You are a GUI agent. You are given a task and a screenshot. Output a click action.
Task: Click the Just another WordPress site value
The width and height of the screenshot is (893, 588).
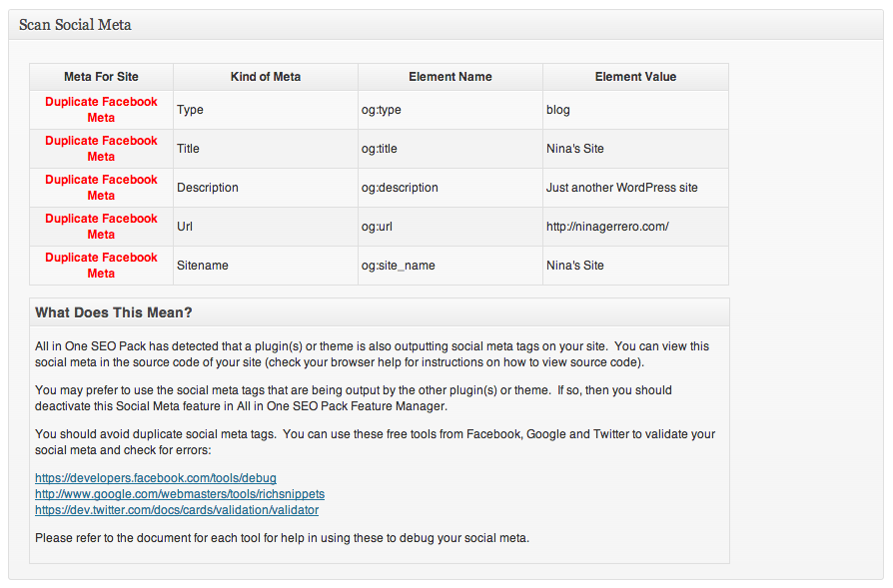(x=635, y=188)
